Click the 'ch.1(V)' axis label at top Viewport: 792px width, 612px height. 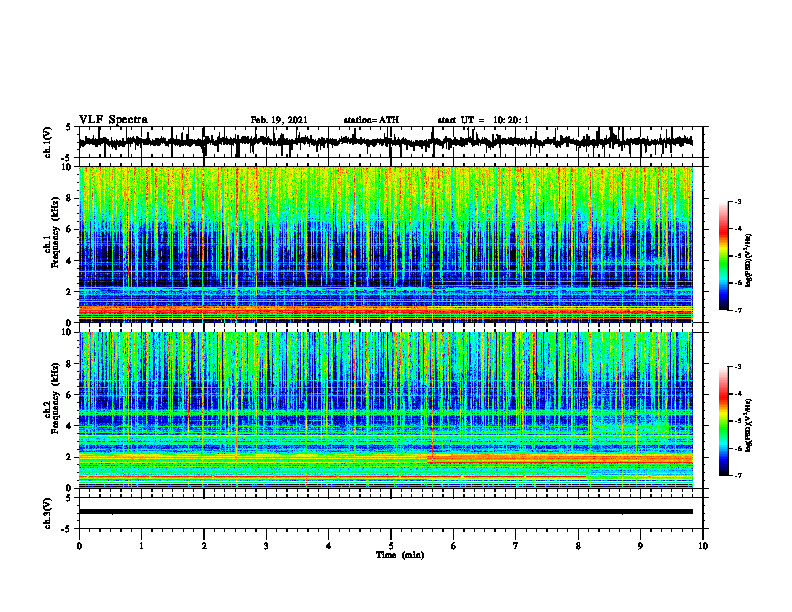(48, 142)
